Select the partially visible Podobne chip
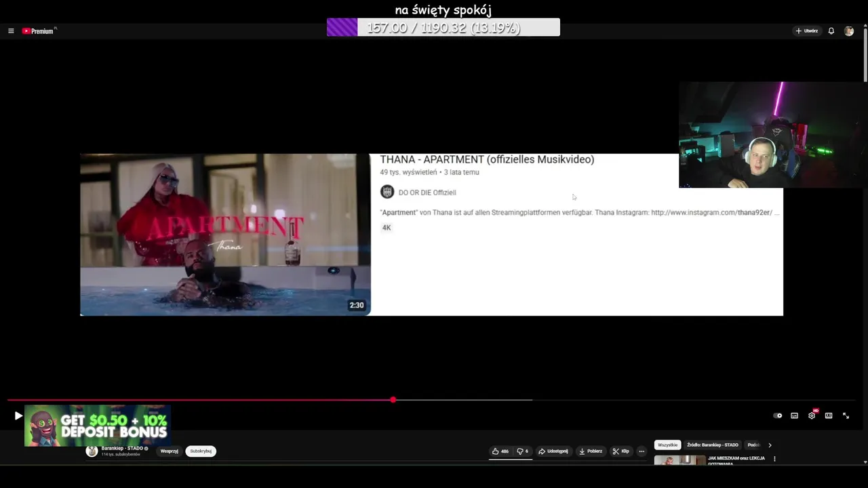868x488 pixels. click(753, 445)
